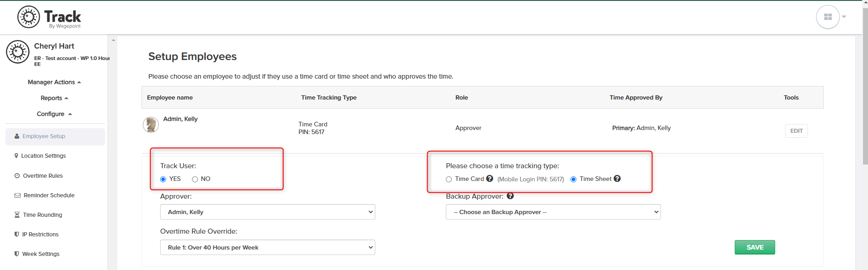Collapse the Reports menu
The image size is (868, 270).
click(54, 98)
